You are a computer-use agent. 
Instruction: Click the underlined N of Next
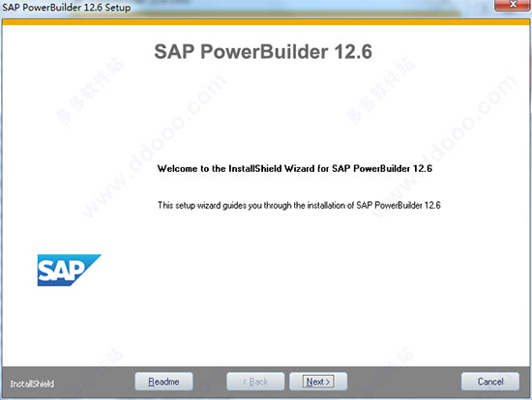point(310,382)
